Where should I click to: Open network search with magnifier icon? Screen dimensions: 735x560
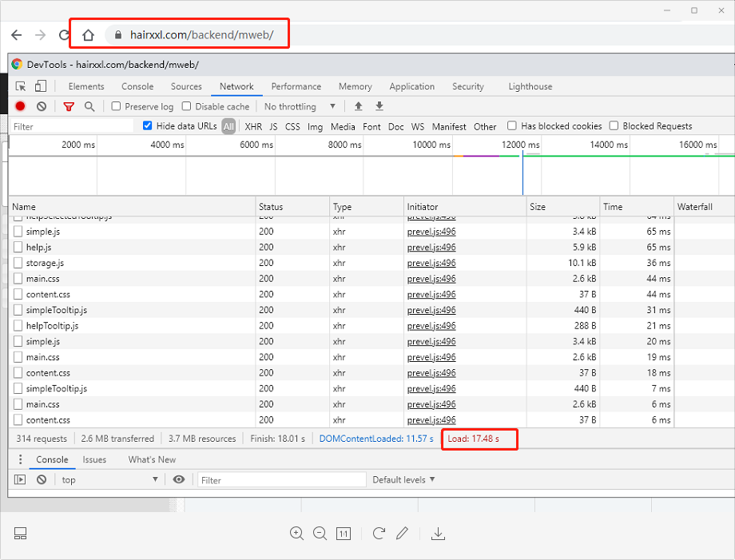click(89, 106)
